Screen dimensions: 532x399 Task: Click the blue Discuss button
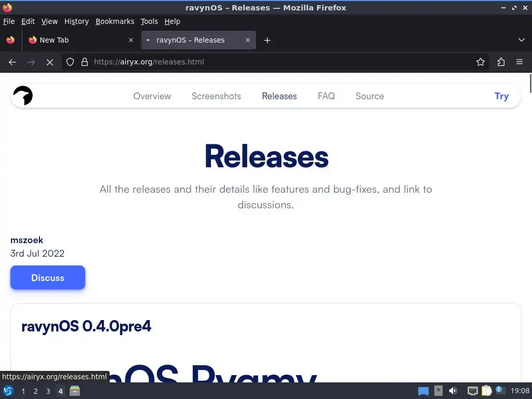pyautogui.click(x=48, y=277)
